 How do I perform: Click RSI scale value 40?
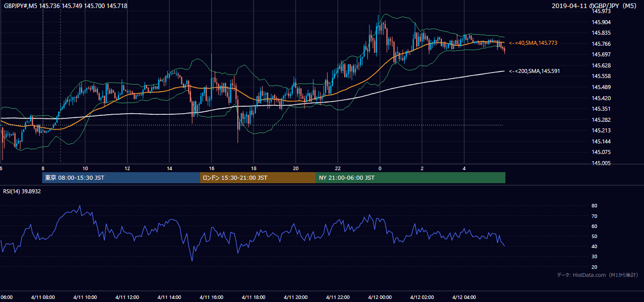coord(594,246)
